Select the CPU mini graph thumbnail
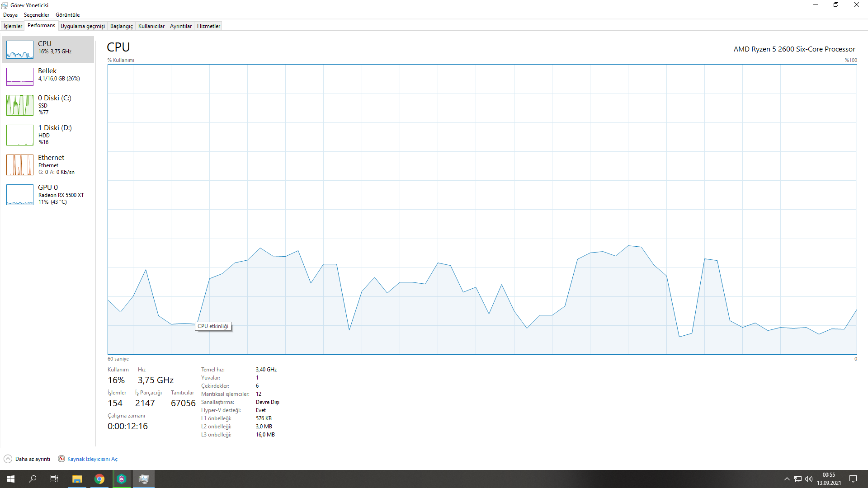 pyautogui.click(x=20, y=50)
